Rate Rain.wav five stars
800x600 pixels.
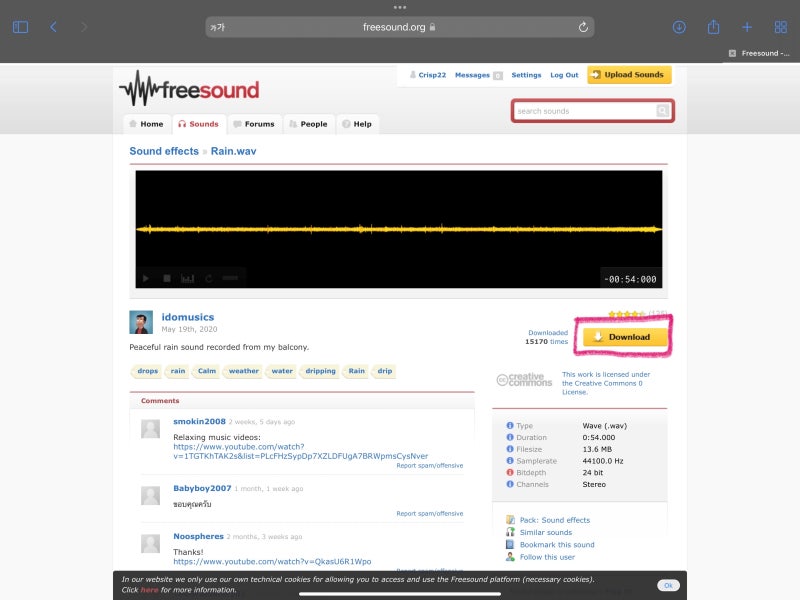click(x=644, y=312)
